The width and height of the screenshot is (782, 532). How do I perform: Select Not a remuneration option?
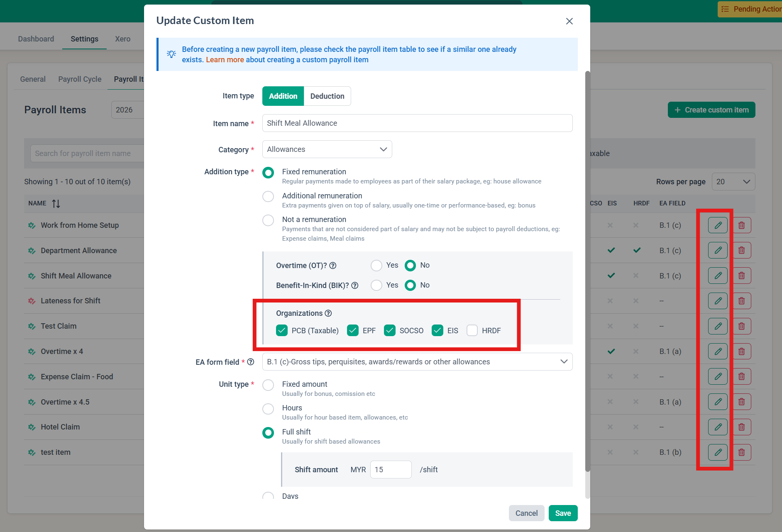pyautogui.click(x=268, y=220)
